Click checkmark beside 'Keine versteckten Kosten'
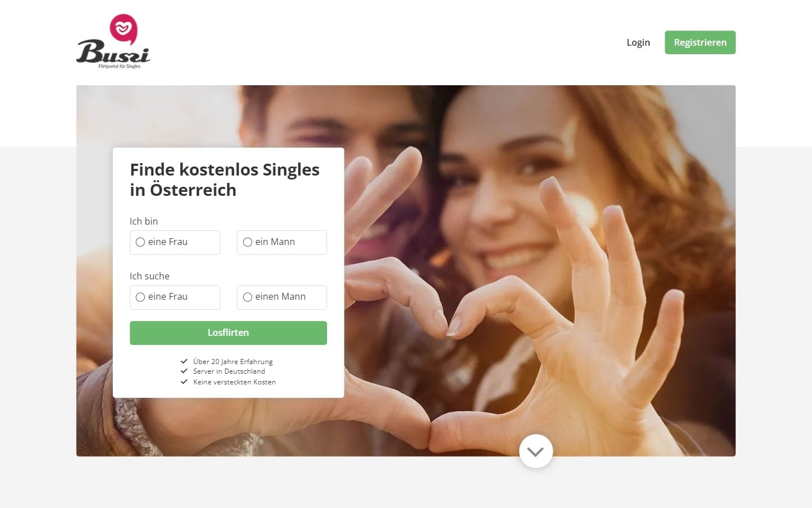The width and height of the screenshot is (812, 508). tap(184, 382)
